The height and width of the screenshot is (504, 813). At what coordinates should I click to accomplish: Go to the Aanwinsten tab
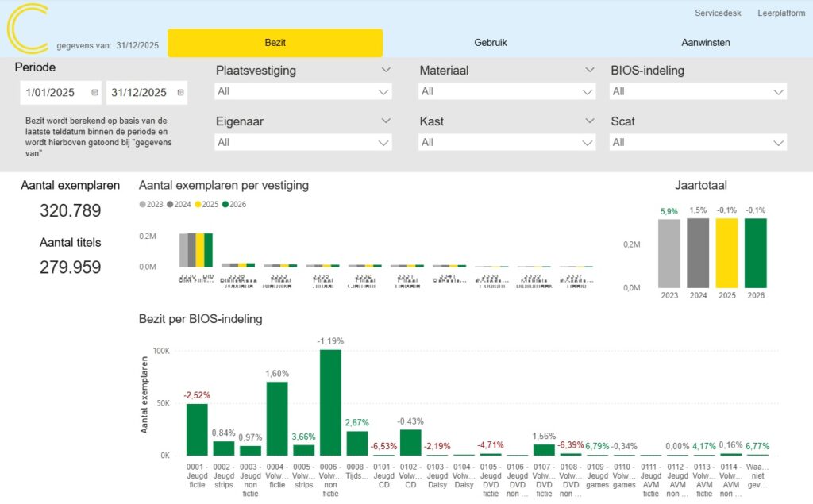click(705, 43)
